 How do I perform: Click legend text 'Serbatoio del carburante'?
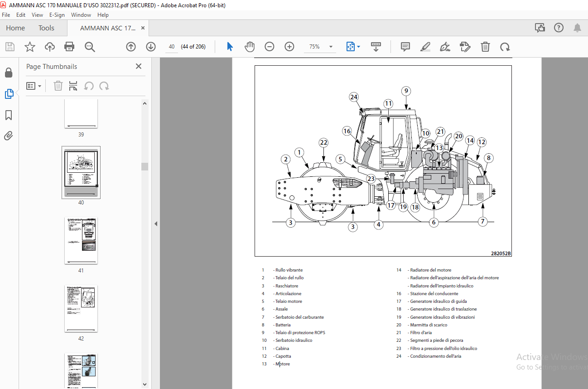click(x=299, y=317)
